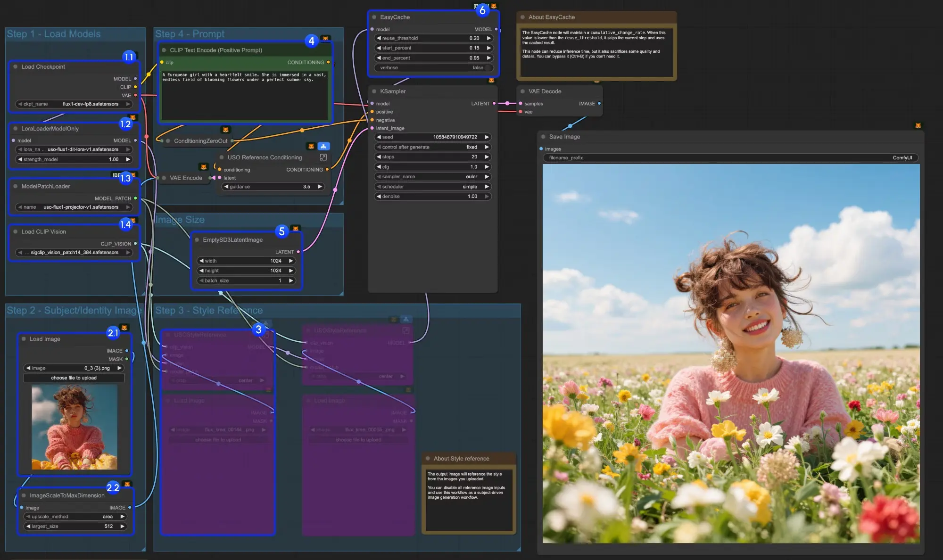The image size is (943, 560).
Task: Click the guidance value slider set to 3.5
Action: tap(273, 187)
